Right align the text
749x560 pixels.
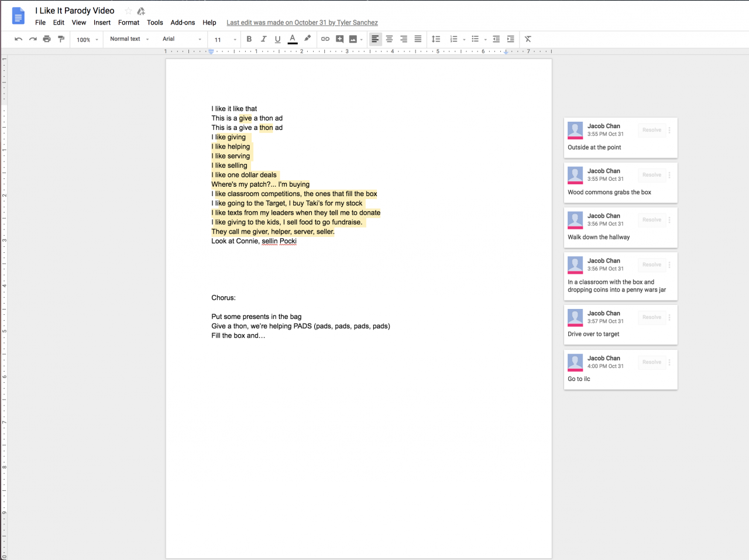pos(404,39)
